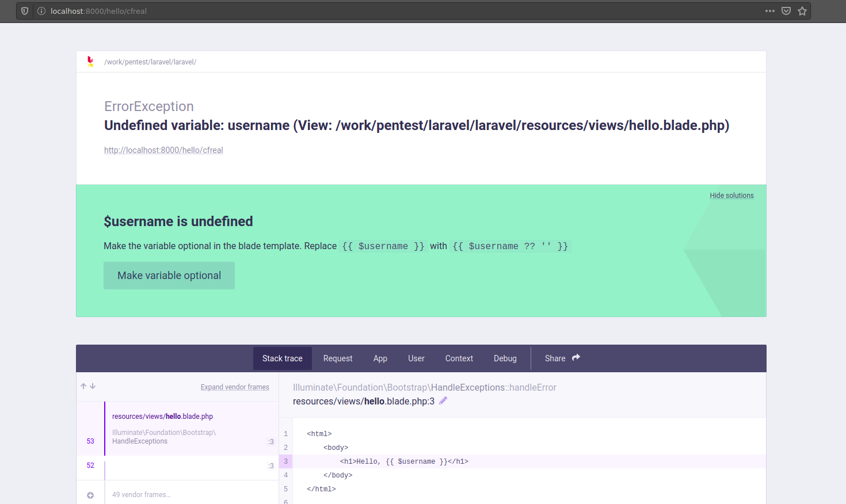This screenshot has height=504, width=846.
Task: Bookmark this page with the star icon
Action: 802,11
